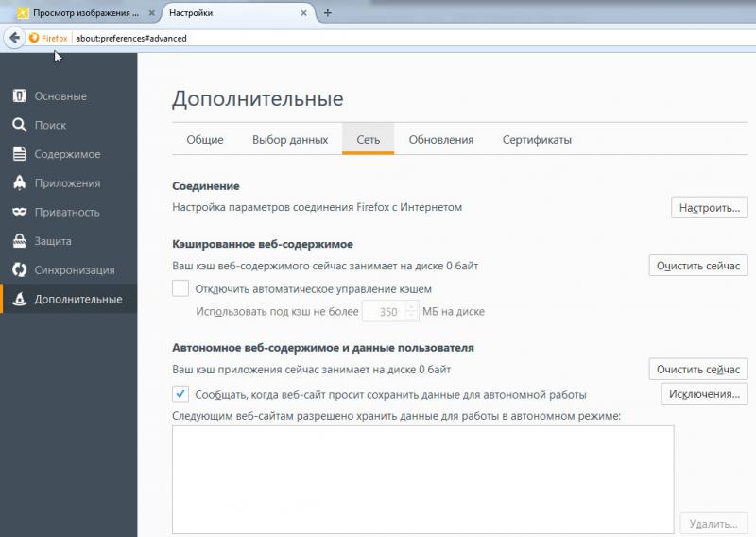The image size is (756, 537).
Task: Open Основные in the sidebar
Action: [68, 96]
